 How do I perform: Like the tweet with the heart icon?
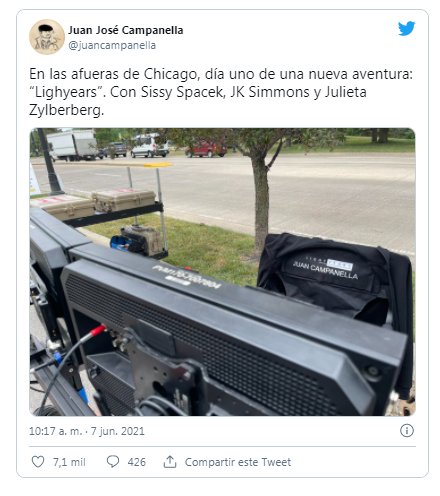click(x=38, y=462)
